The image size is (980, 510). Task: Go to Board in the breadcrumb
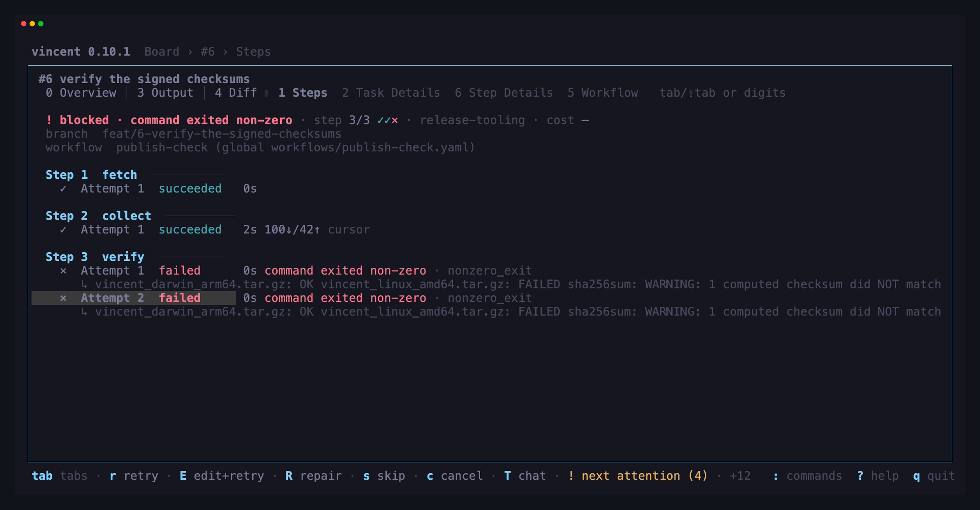click(162, 52)
